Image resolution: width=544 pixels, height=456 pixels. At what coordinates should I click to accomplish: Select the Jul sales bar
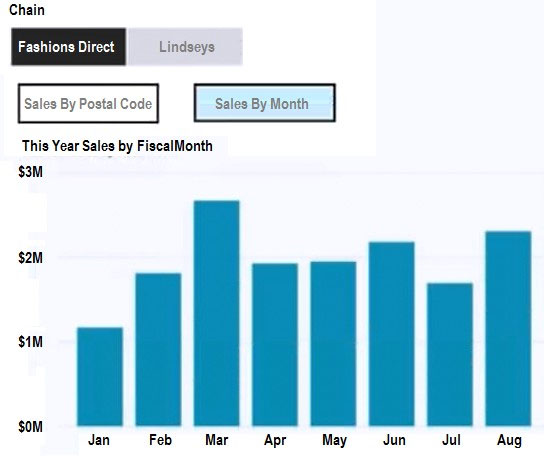[x=450, y=354]
